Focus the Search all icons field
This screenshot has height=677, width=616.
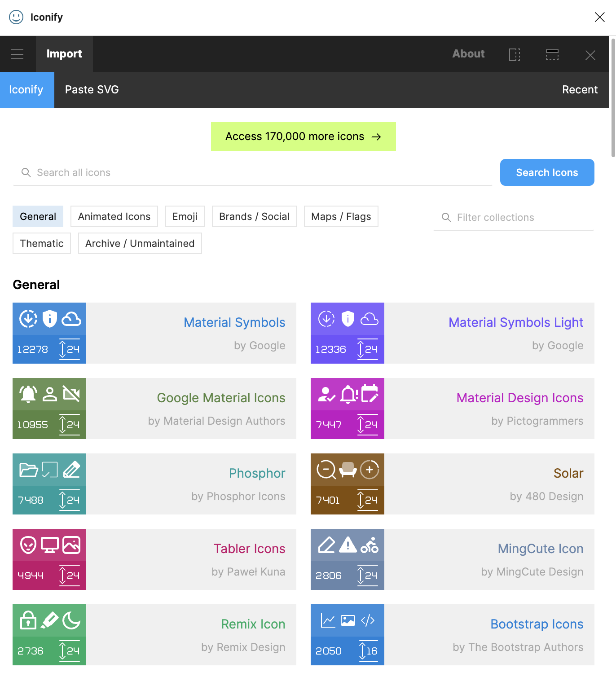tap(253, 172)
